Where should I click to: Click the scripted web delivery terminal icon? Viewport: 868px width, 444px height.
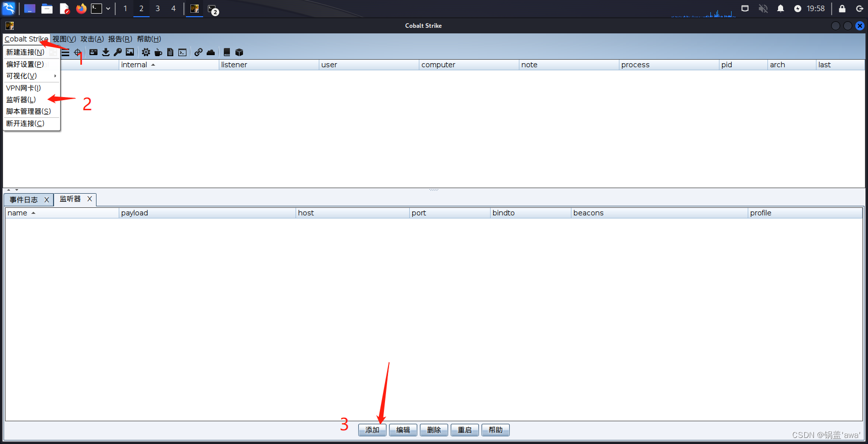click(x=182, y=52)
